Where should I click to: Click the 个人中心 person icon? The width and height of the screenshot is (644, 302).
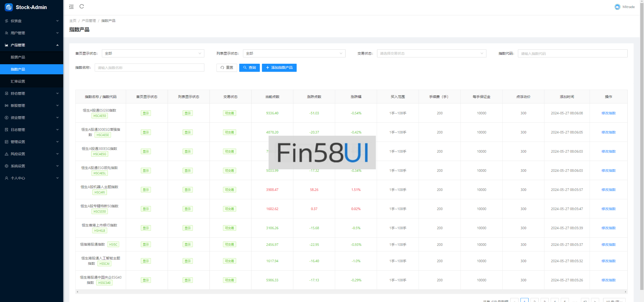[x=7, y=178]
